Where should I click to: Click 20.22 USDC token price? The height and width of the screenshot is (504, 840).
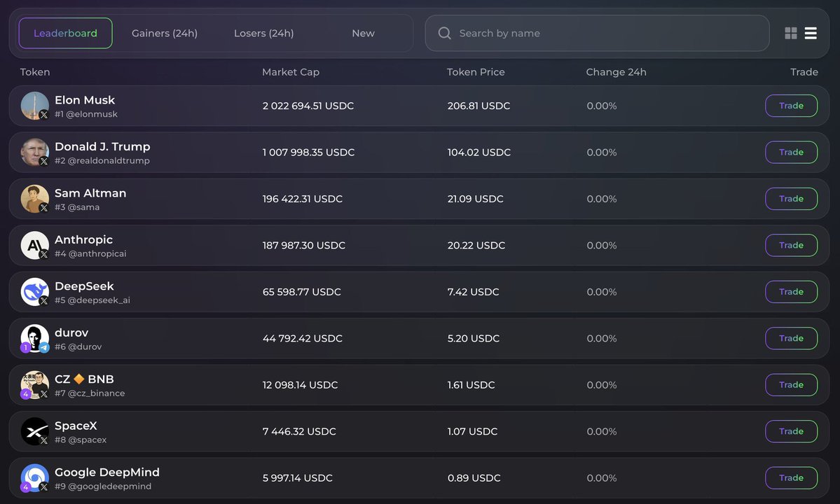point(476,246)
